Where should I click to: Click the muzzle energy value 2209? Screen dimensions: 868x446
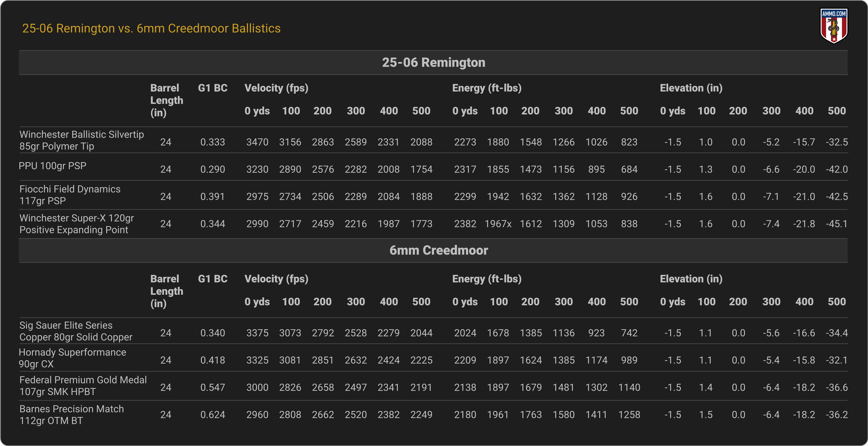pyautogui.click(x=465, y=360)
